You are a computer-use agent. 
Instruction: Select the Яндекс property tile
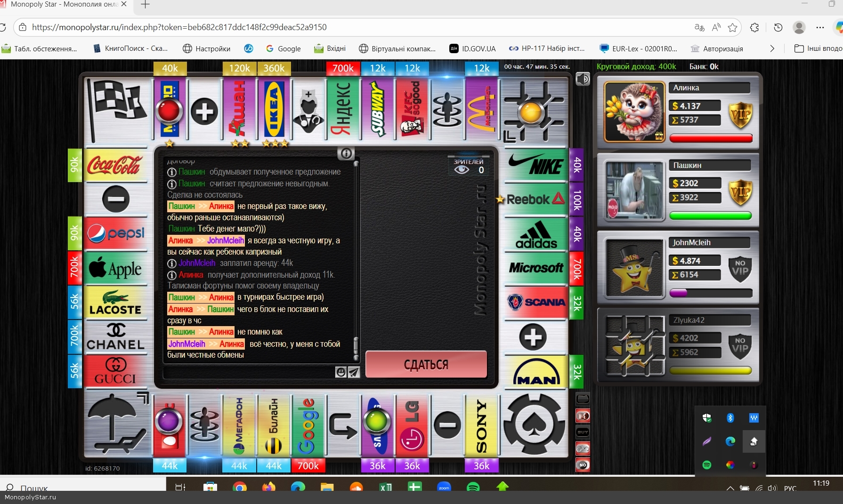(343, 109)
